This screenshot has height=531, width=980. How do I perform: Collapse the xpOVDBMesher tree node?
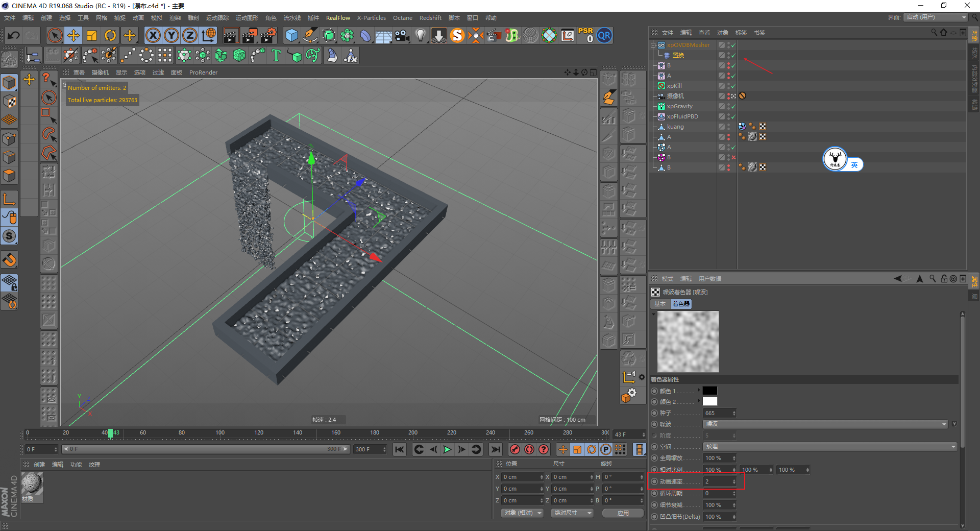(x=653, y=45)
